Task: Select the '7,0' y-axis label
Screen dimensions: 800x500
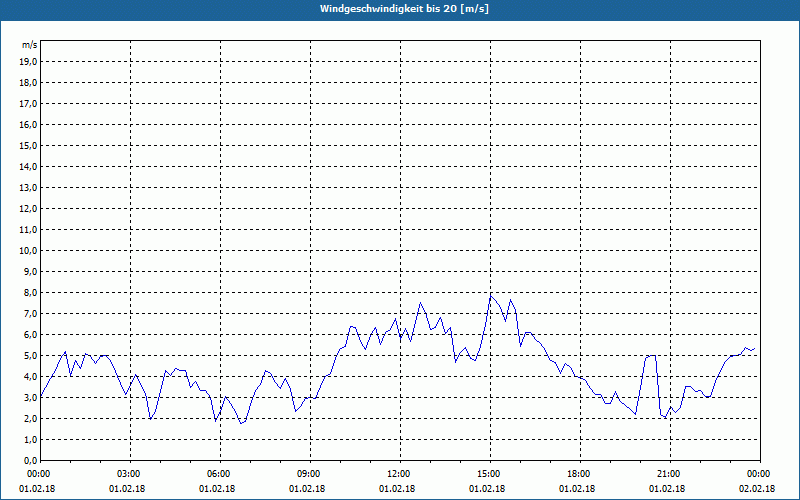Action: 31,314
